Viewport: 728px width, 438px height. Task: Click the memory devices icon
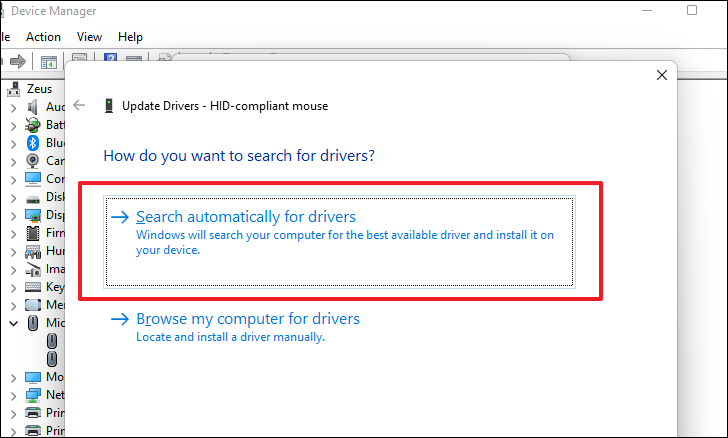tap(32, 305)
